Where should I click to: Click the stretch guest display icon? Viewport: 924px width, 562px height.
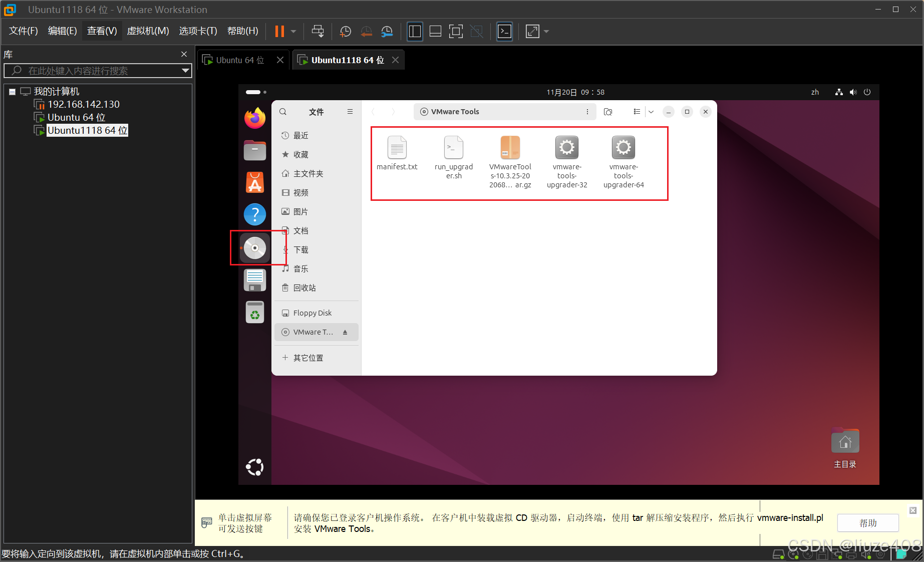click(532, 32)
